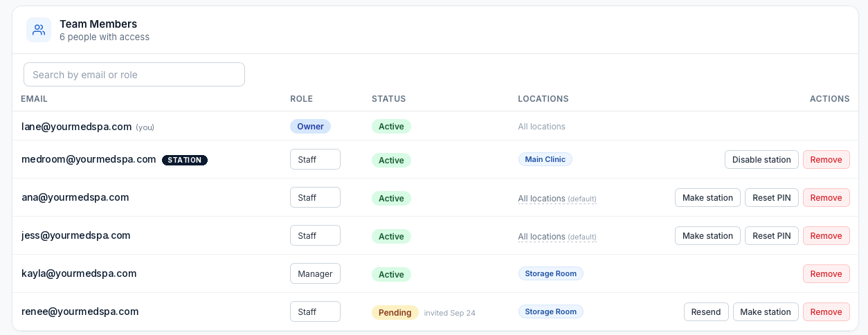Viewport: 868px width, 335px height.
Task: Remove kayla@yourmedspa.com from team
Action: click(x=826, y=274)
